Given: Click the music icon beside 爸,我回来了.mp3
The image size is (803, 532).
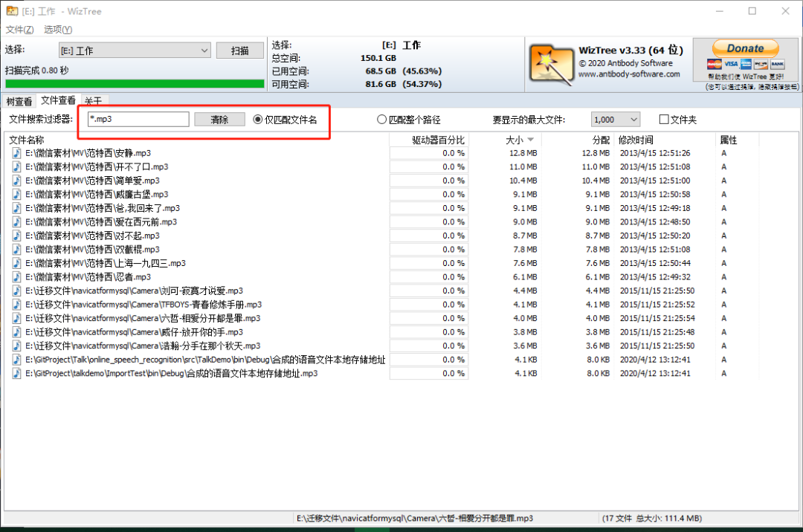Looking at the screenshot, I should [x=17, y=208].
